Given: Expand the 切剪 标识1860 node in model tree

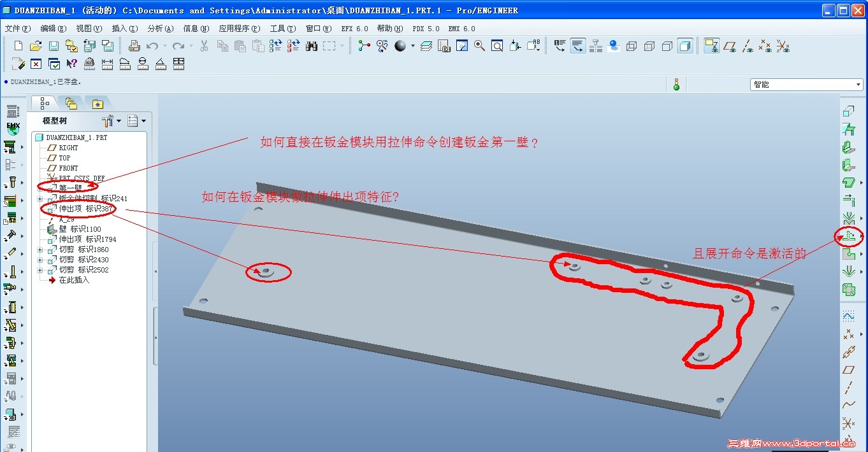Looking at the screenshot, I should pyautogui.click(x=40, y=249).
